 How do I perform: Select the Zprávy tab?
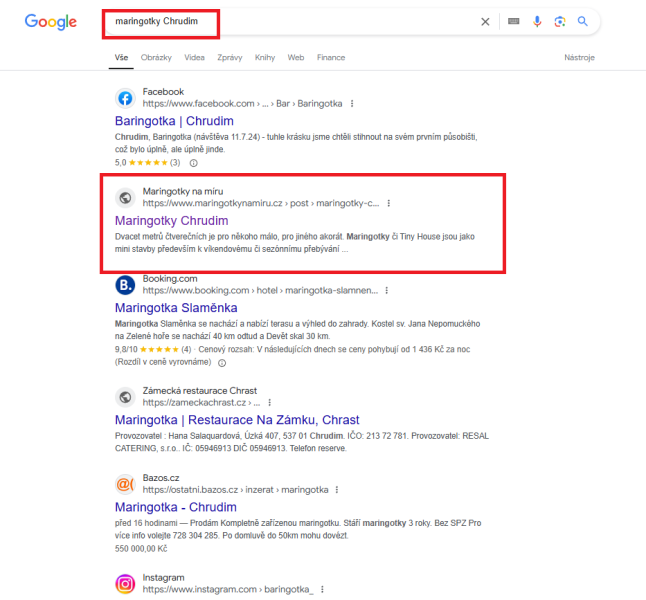[x=230, y=58]
